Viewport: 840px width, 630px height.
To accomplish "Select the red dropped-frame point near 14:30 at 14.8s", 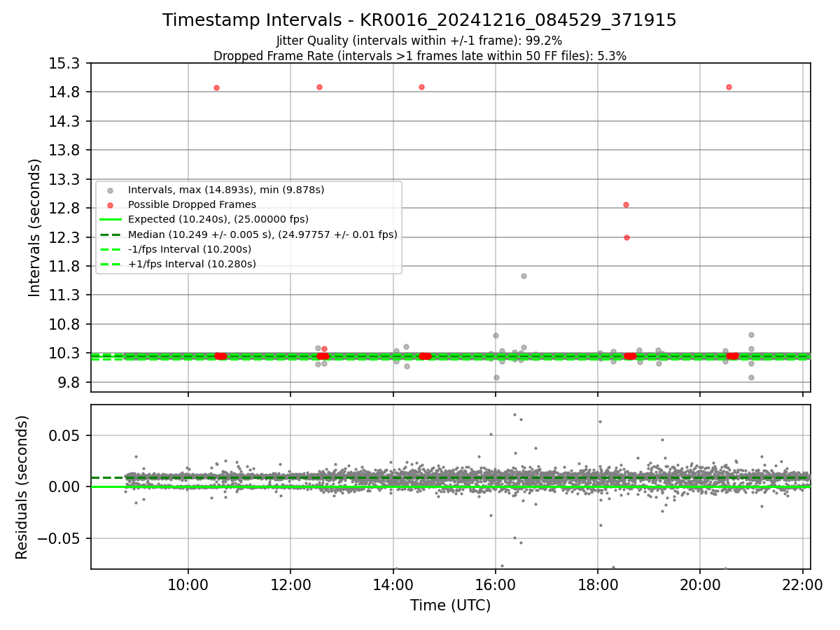I will (x=421, y=87).
